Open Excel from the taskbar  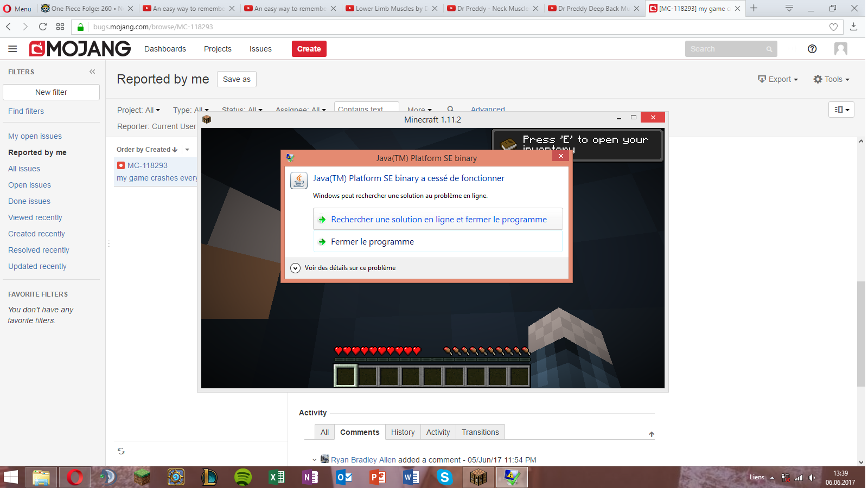(x=277, y=477)
